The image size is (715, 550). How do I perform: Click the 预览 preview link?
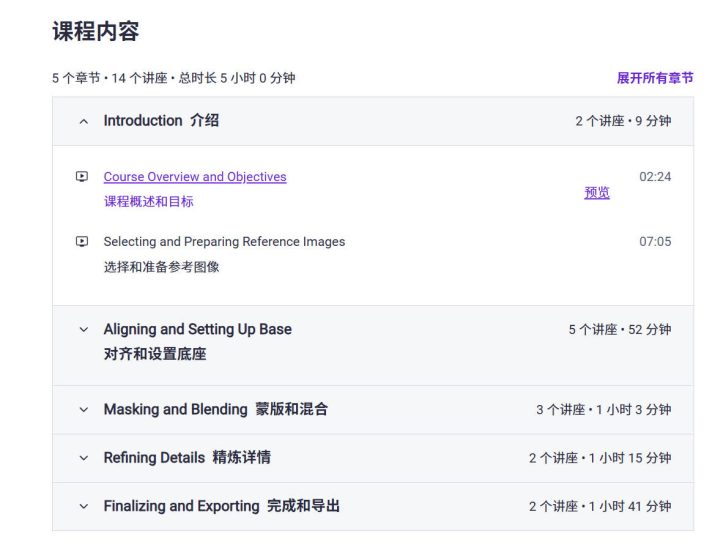point(597,193)
